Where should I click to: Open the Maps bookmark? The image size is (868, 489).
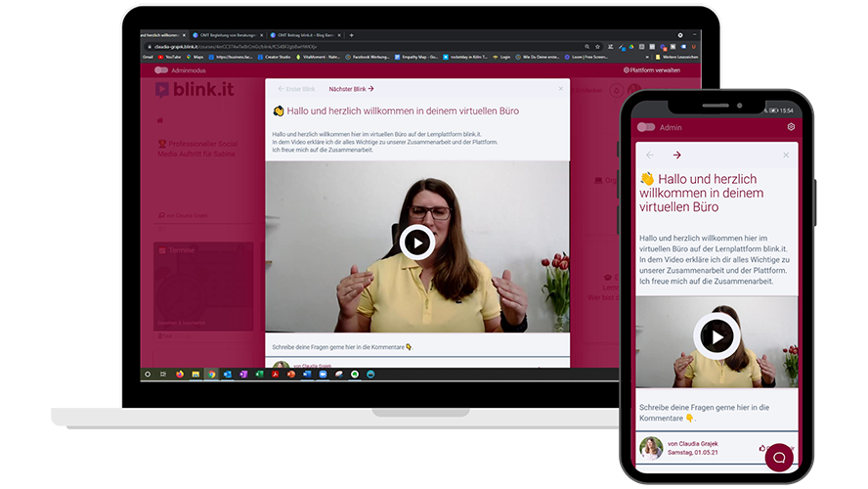195,57
